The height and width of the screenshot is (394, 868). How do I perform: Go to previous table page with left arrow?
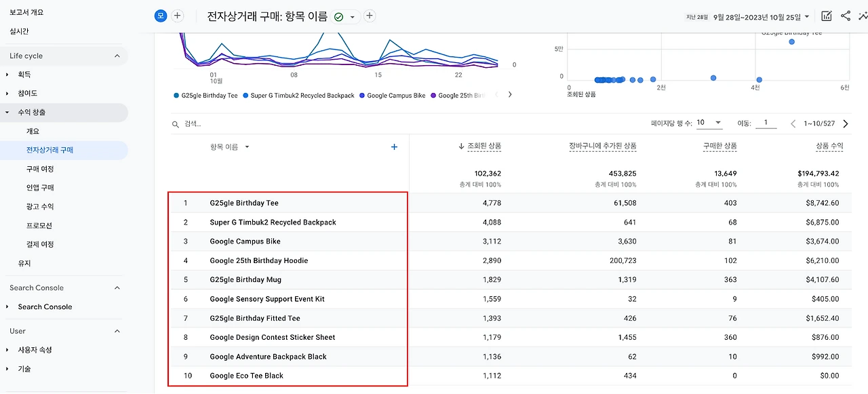(793, 123)
